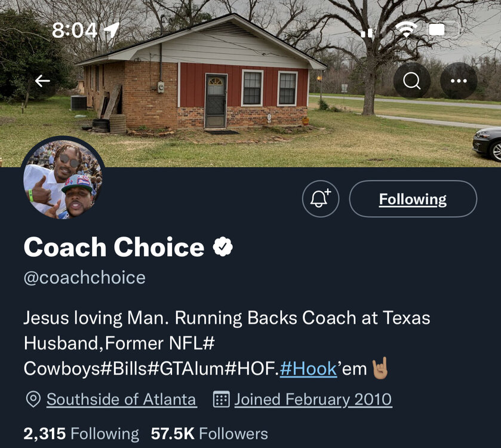Viewport: 501px width, 448px height.
Task: Tap the Coach Choice display name
Action: (x=113, y=247)
